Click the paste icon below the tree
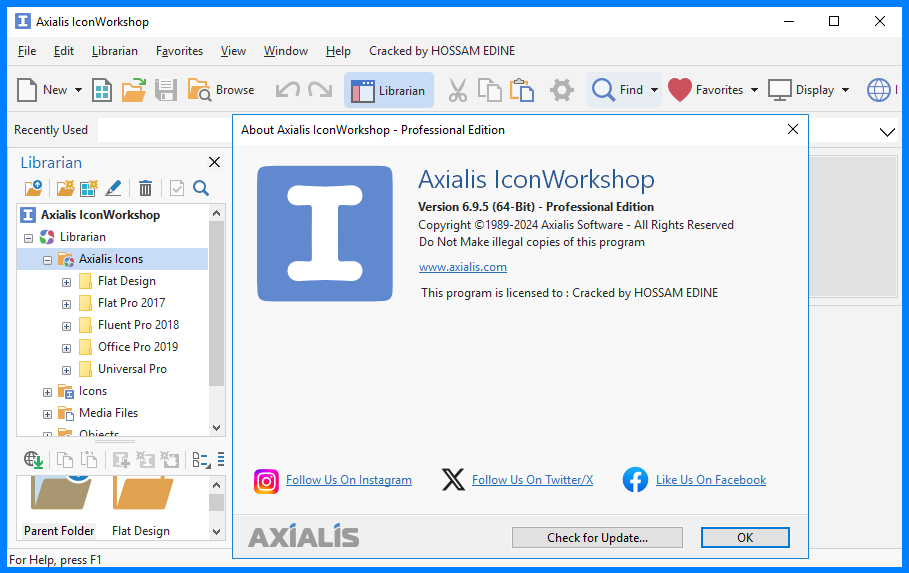The height and width of the screenshot is (573, 909). click(89, 460)
